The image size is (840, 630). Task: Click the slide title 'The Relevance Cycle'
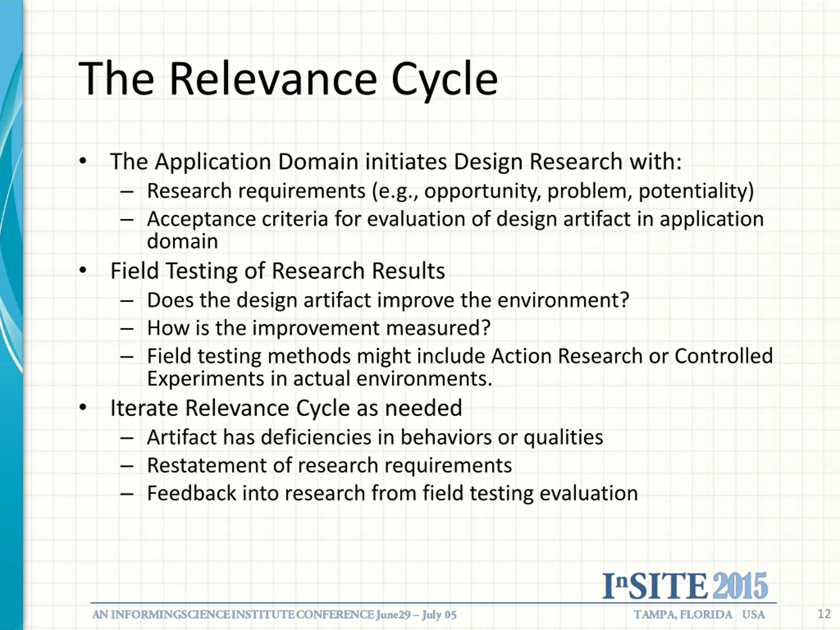(x=288, y=79)
